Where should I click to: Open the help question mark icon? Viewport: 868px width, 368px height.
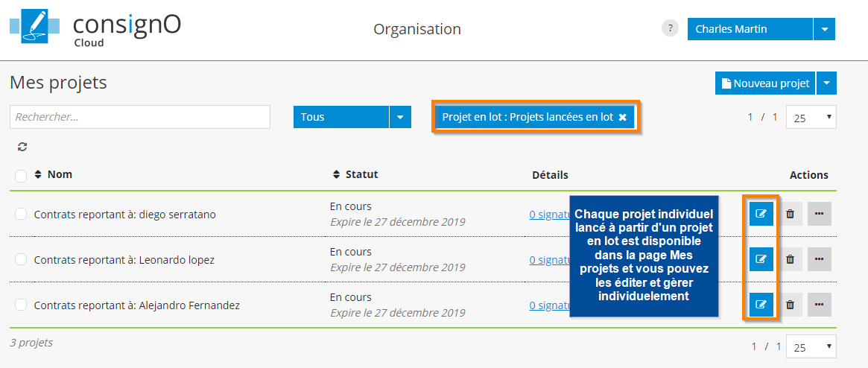[x=670, y=29]
